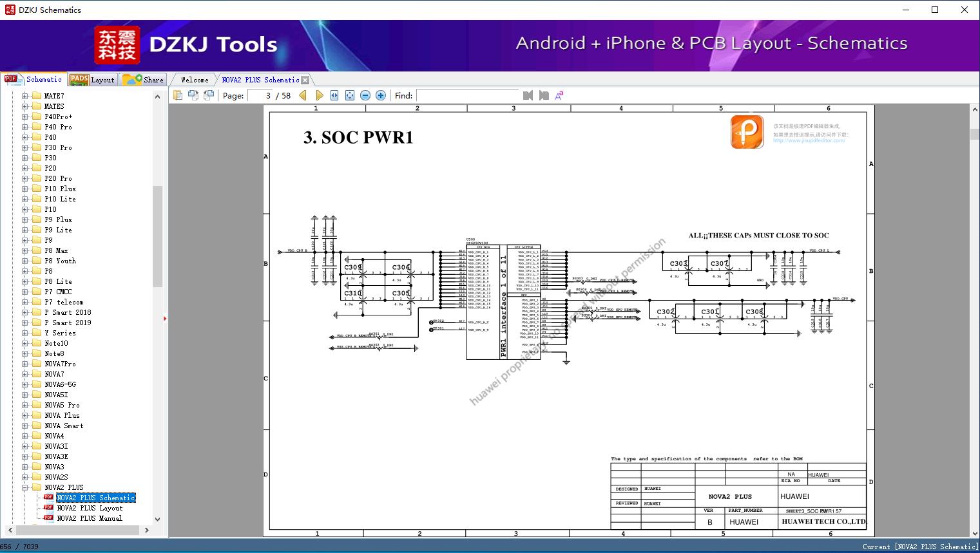
Task: Switch to the Layout tab
Action: [x=92, y=80]
